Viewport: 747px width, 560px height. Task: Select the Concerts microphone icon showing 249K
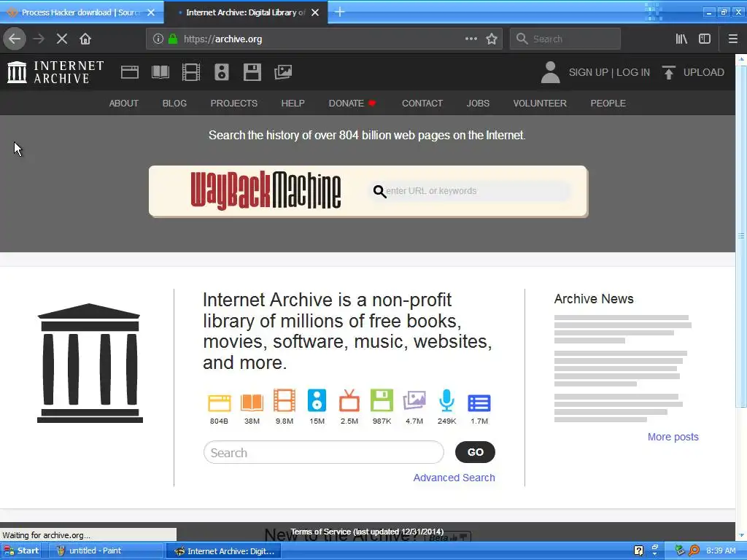[447, 400]
